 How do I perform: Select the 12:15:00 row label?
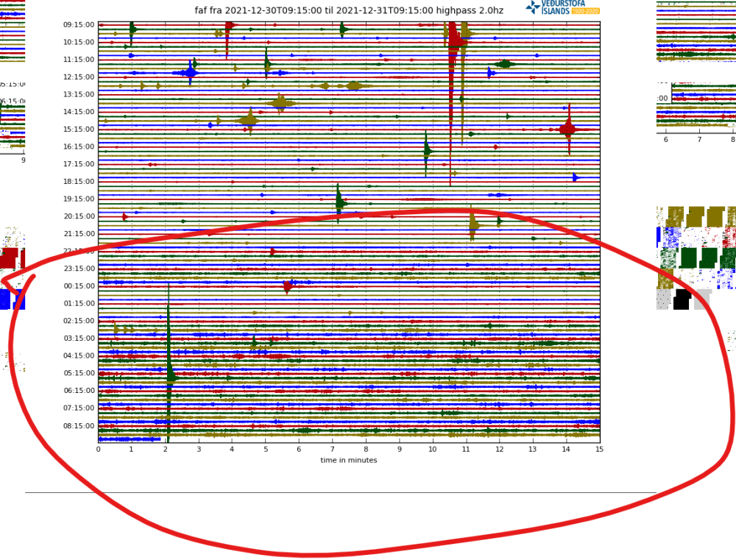pos(78,77)
